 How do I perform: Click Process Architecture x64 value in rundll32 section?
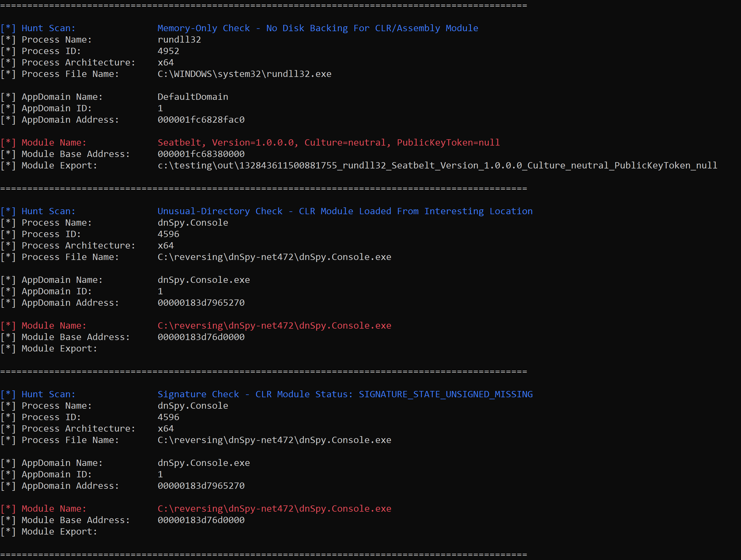165,63
